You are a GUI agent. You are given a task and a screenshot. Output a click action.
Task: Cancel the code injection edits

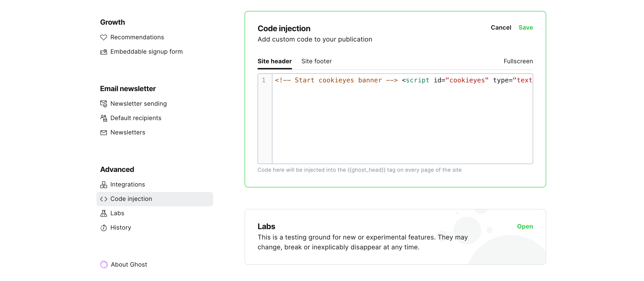click(501, 28)
